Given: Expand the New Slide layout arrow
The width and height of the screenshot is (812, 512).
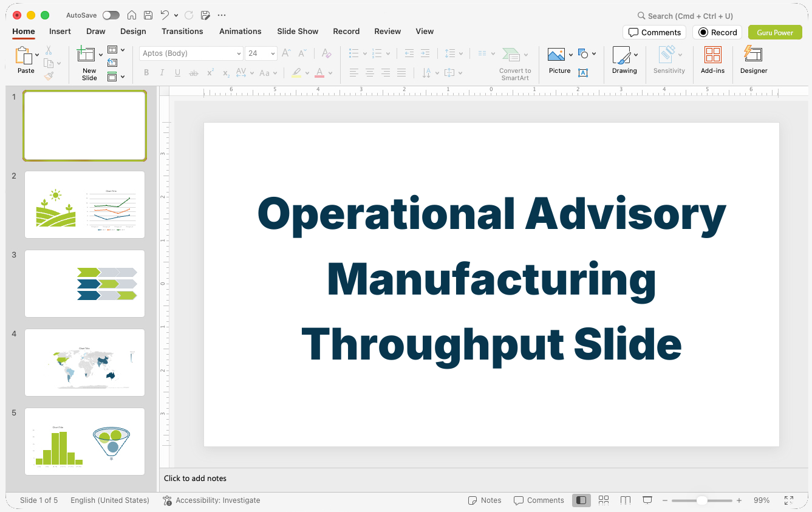Looking at the screenshot, I should 101,55.
